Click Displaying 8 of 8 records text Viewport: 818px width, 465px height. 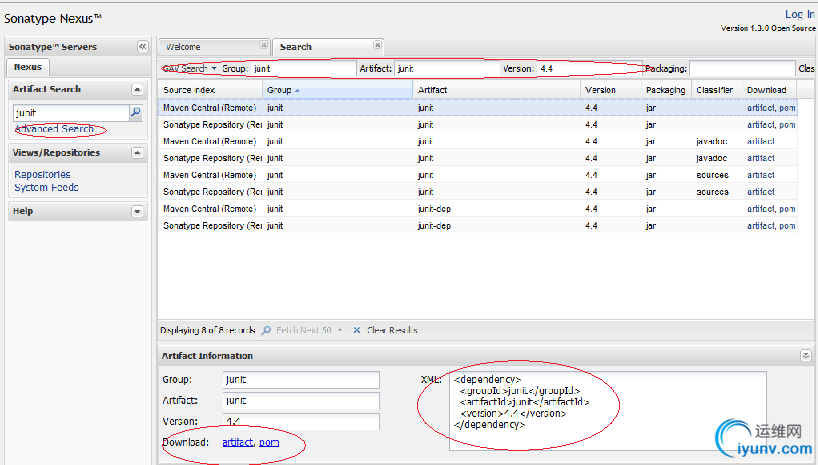coord(208,330)
